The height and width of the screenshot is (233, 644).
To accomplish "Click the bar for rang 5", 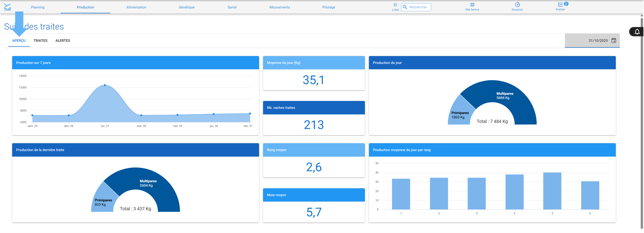I will coord(552,191).
